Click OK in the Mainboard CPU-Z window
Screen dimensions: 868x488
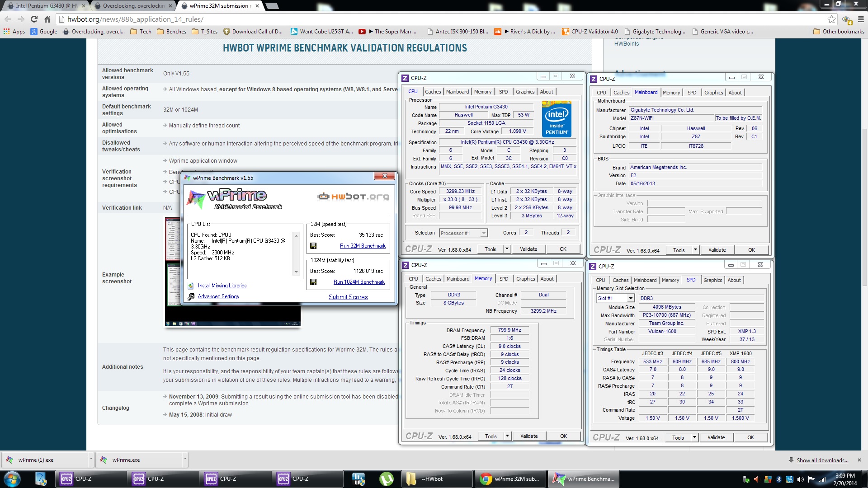(x=751, y=250)
